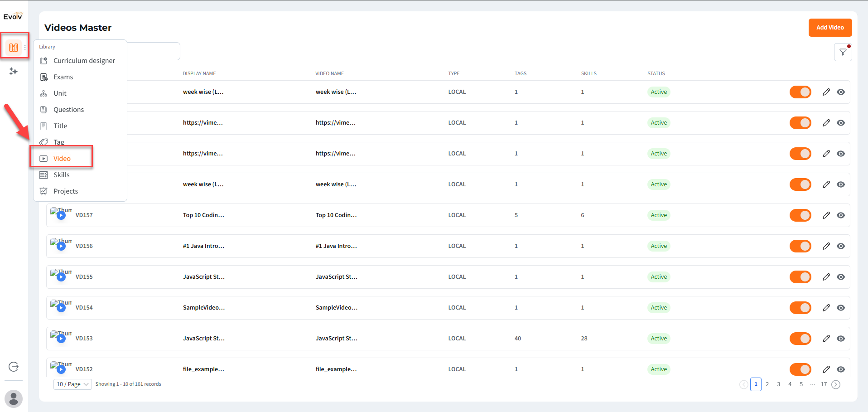868x412 pixels.
Task: Click the STATUS column header
Action: tap(656, 73)
